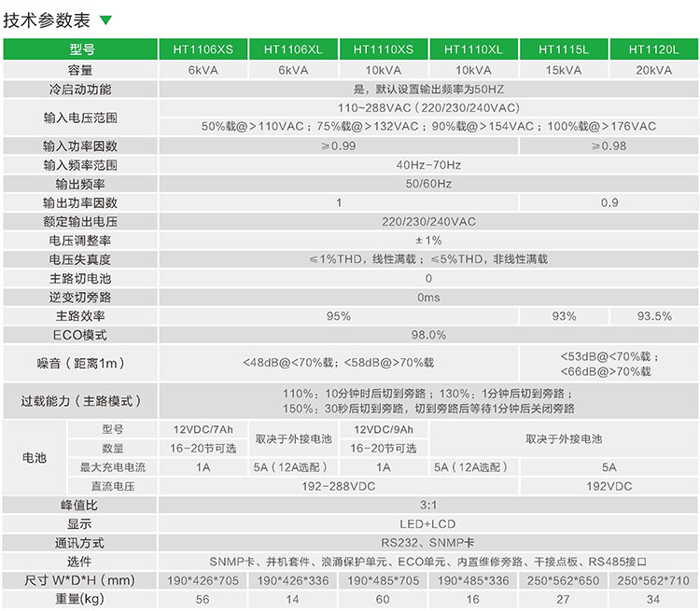Click the 电压失真度 row label
Screen dimensions: 700x611
[80, 259]
